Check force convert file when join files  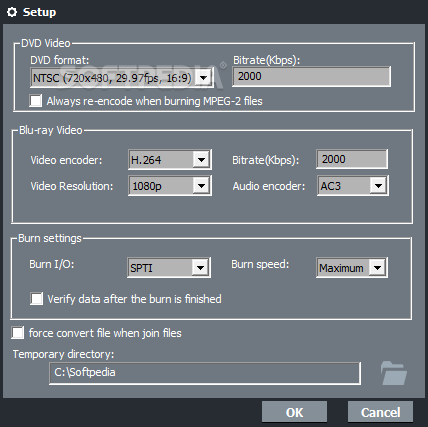(x=17, y=333)
